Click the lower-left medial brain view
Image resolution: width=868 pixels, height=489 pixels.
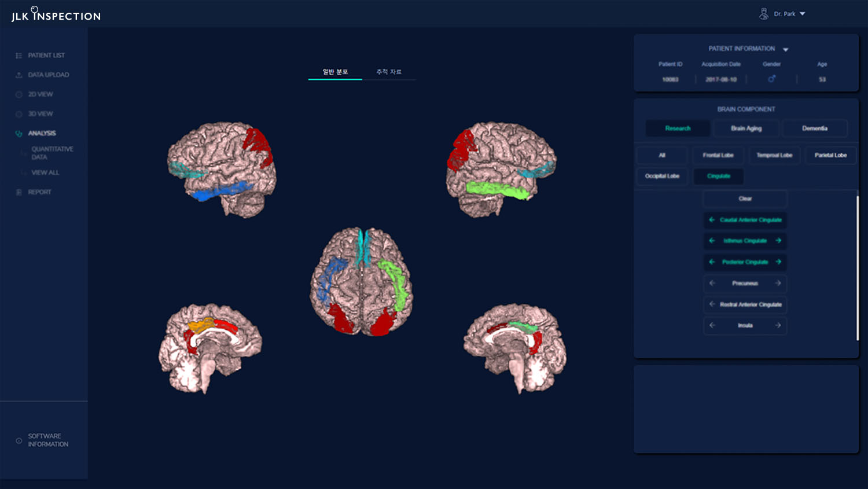point(210,348)
